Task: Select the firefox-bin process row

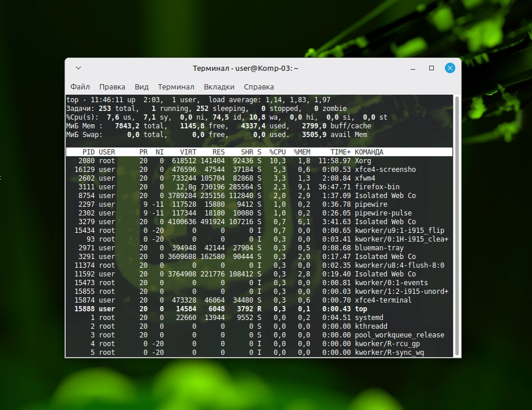Action: 259,187
